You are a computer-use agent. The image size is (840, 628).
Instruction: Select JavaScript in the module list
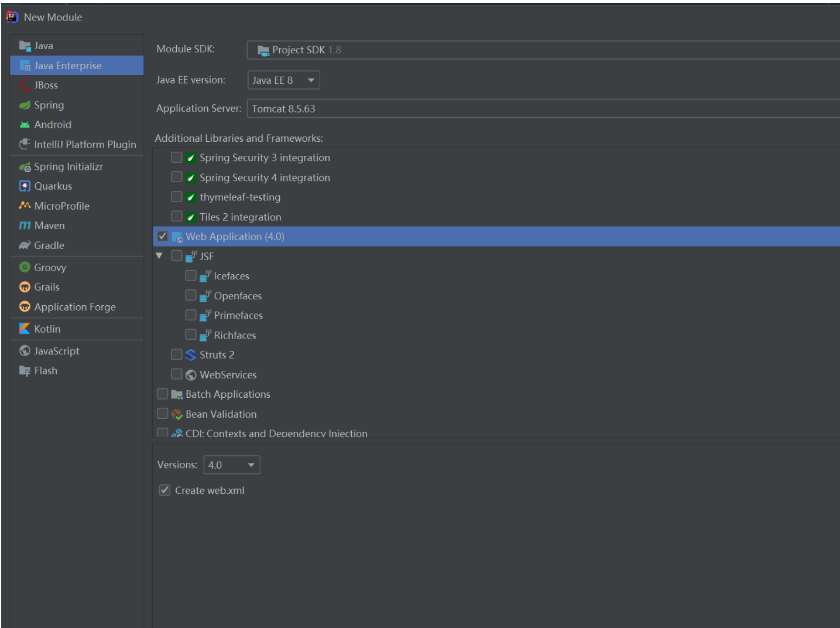(x=56, y=351)
